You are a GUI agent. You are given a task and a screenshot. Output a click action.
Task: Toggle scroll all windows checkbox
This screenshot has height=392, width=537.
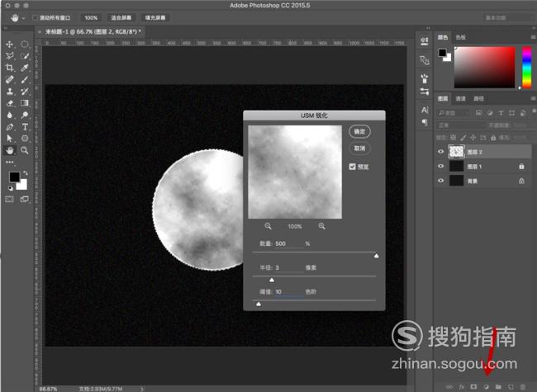(x=36, y=18)
